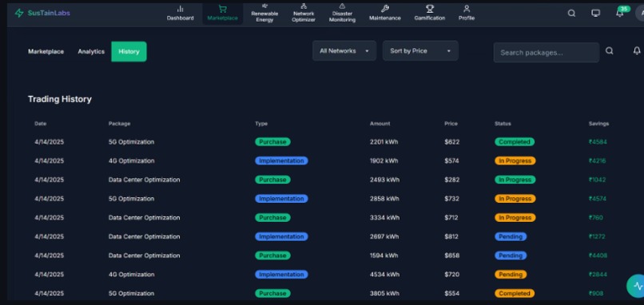Click Pending status in the $812 row
The height and width of the screenshot is (305, 644).
tap(511, 237)
